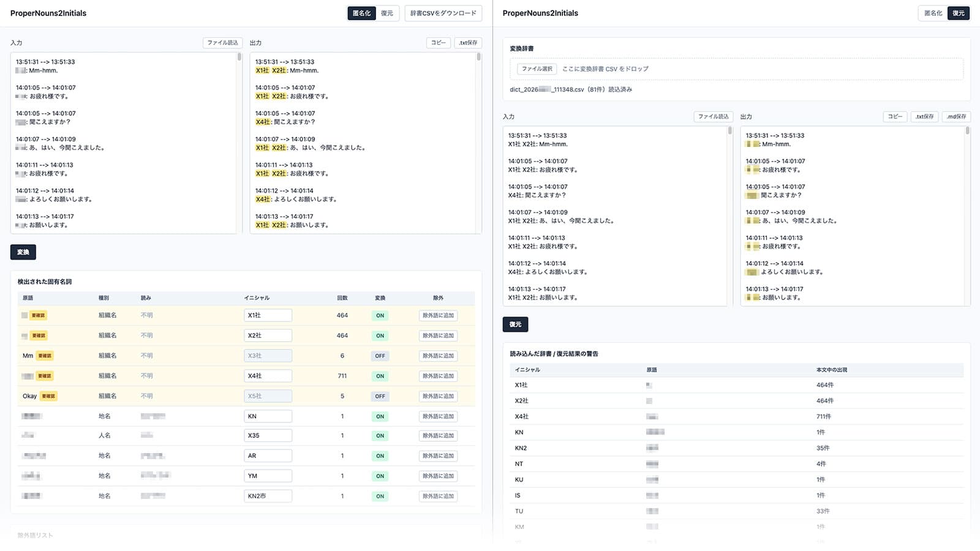
Task: Click the 変換 convert button
Action: pos(23,252)
